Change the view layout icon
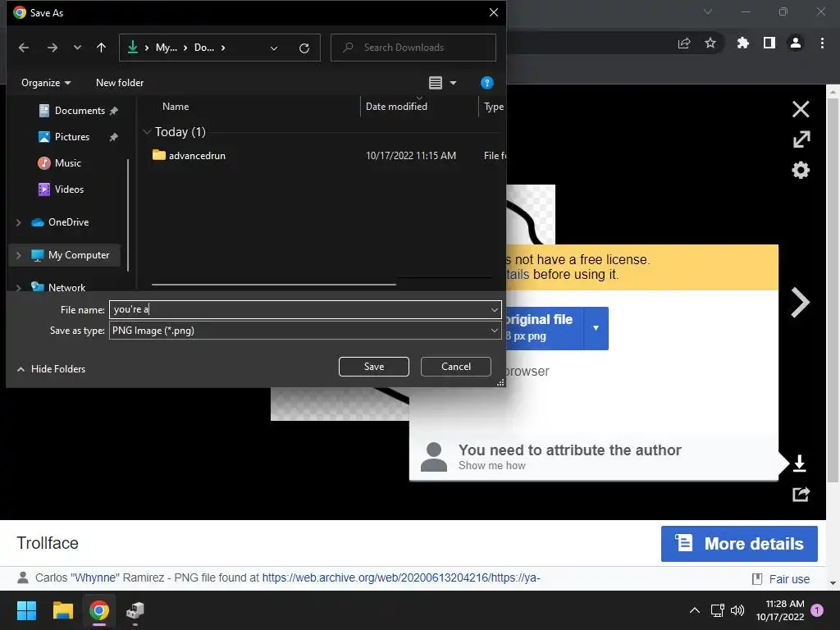 tap(436, 83)
